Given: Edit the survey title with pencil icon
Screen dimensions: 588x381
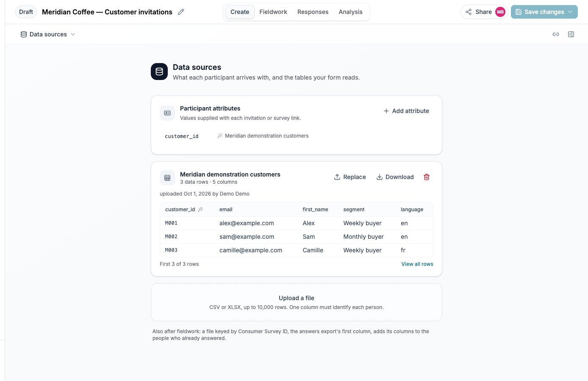Looking at the screenshot, I should (181, 12).
